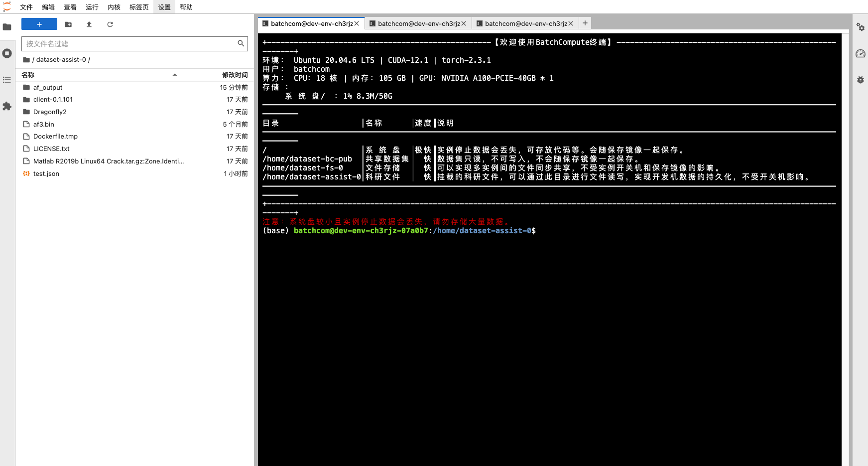Image resolution: width=868 pixels, height=466 pixels.
Task: Click the upload files icon
Action: pos(89,24)
